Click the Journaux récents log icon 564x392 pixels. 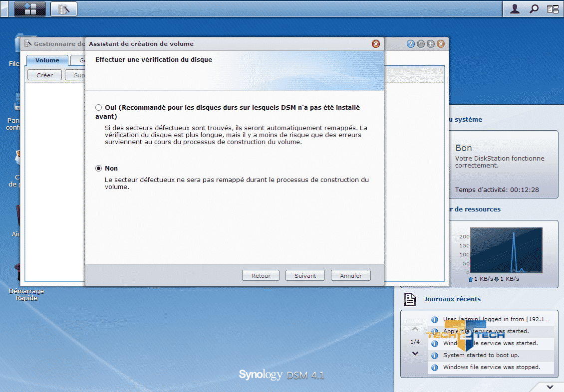pyautogui.click(x=410, y=299)
